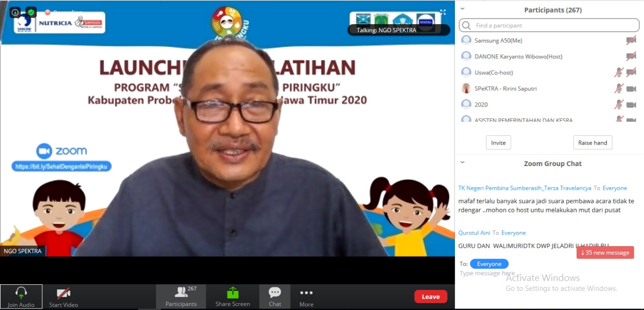
Task: Select the participant named '2020'
Action: 481,105
